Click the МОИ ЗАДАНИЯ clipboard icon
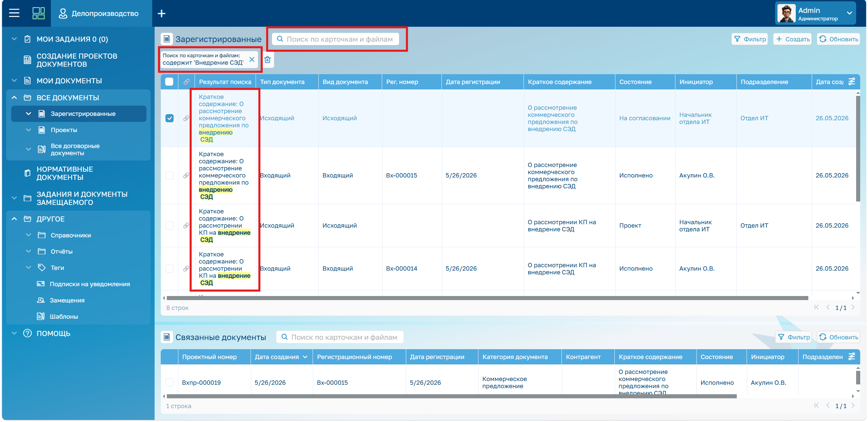This screenshot has height=422, width=868. coord(27,39)
